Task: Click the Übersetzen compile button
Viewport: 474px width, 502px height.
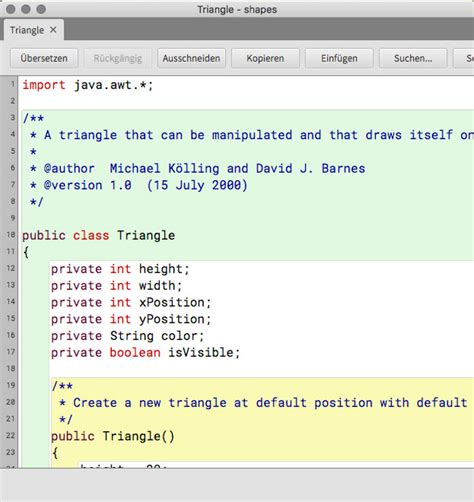Action: (44, 58)
